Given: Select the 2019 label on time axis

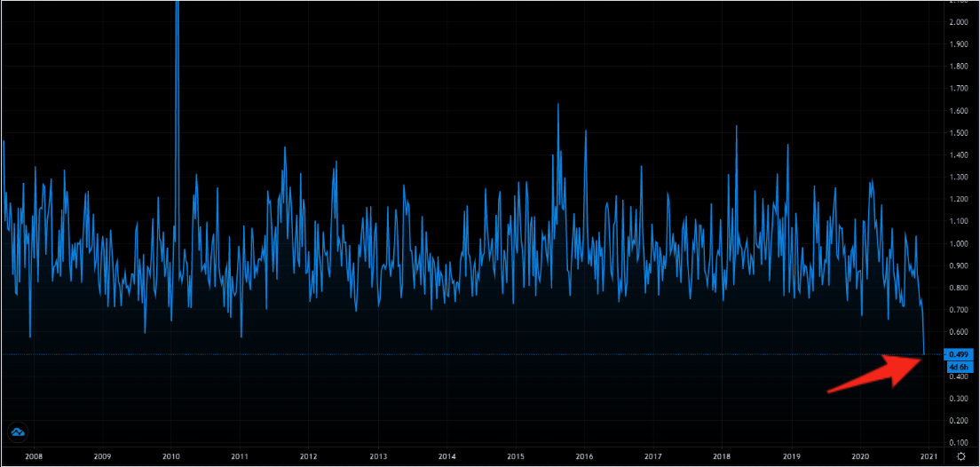Looking at the screenshot, I should tap(792, 457).
